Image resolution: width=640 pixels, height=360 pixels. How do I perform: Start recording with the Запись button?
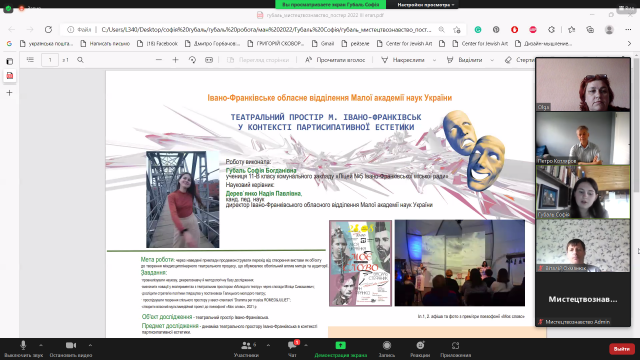387,348
